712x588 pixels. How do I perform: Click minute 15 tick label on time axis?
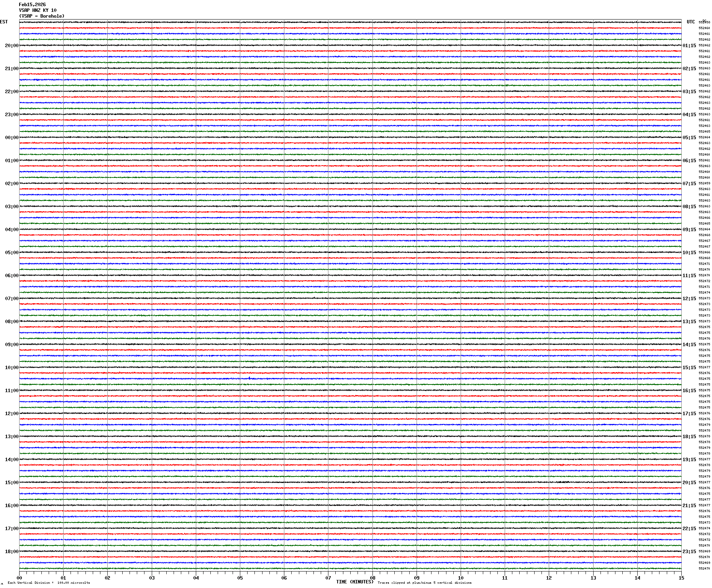click(x=681, y=578)
